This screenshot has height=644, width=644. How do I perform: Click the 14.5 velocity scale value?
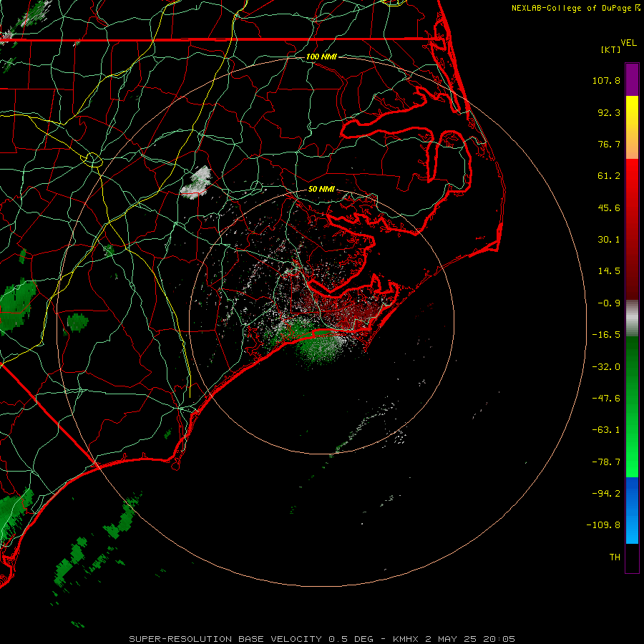609,271
